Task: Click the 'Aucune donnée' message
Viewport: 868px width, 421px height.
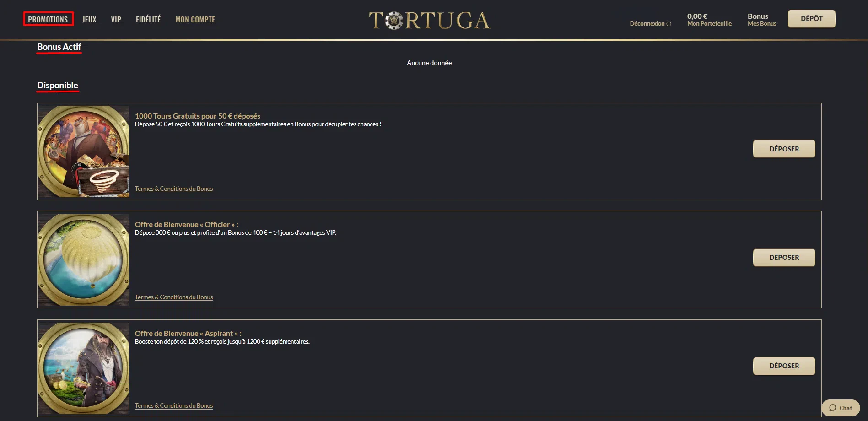Action: tap(429, 63)
